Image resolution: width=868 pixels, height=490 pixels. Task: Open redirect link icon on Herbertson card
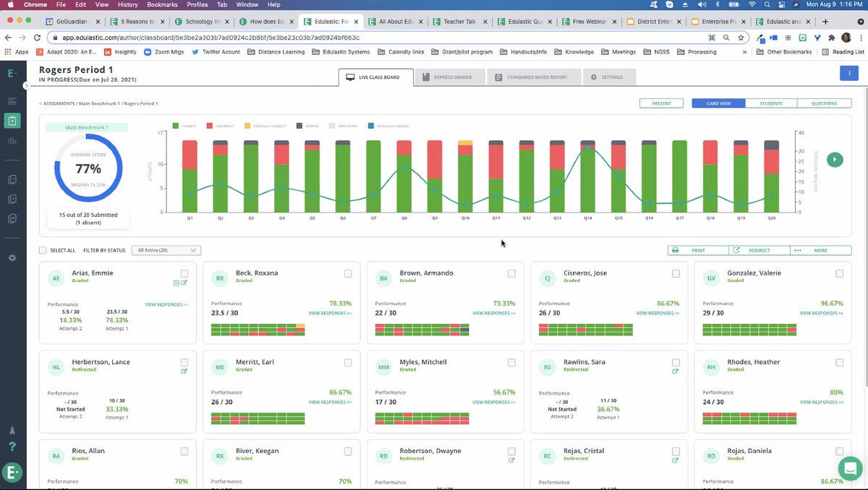tap(184, 371)
